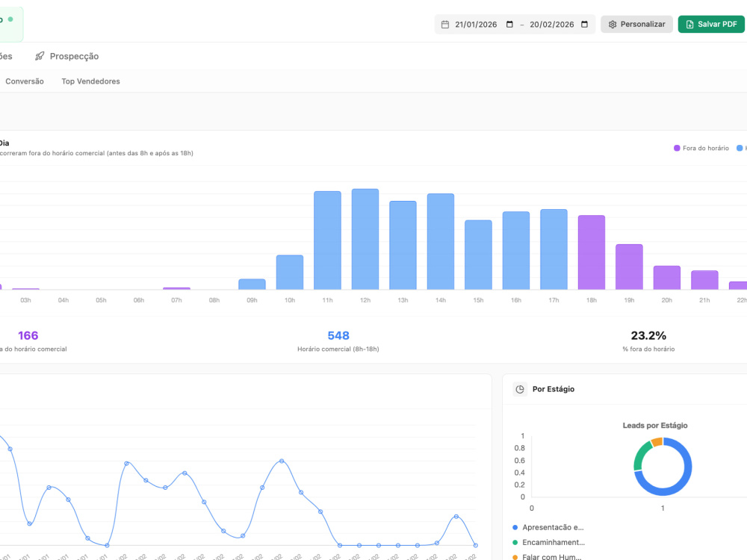The width and height of the screenshot is (747, 560).
Task: Click the 16h blue bar
Action: 516,250
